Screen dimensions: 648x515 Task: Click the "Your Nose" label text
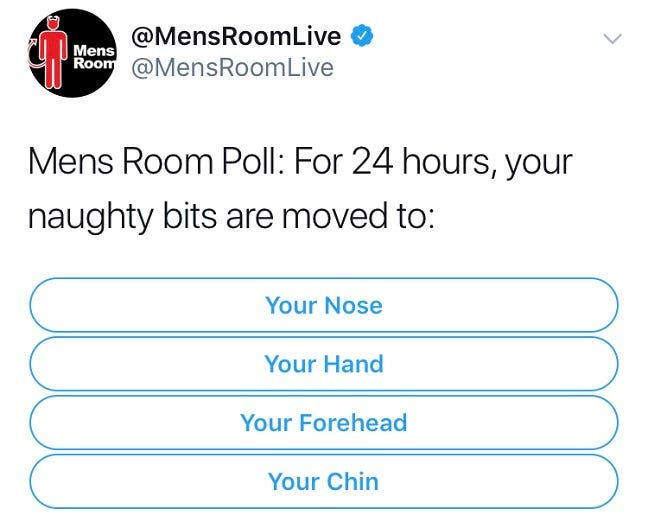point(323,305)
